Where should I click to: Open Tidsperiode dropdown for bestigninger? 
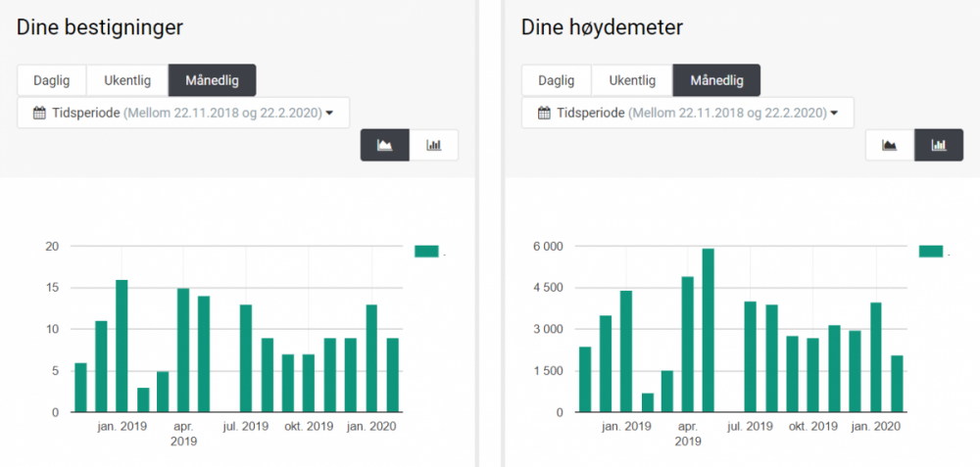(183, 113)
